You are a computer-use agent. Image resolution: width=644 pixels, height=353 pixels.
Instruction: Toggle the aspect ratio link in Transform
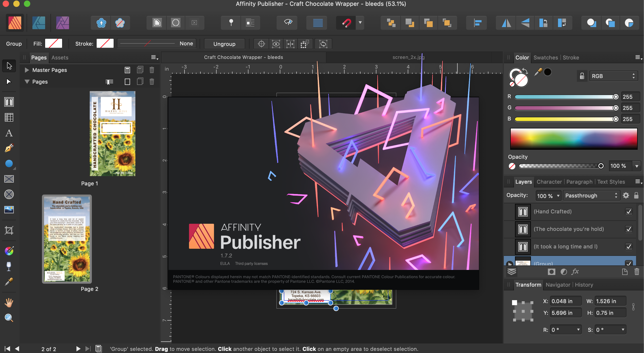[633, 307]
